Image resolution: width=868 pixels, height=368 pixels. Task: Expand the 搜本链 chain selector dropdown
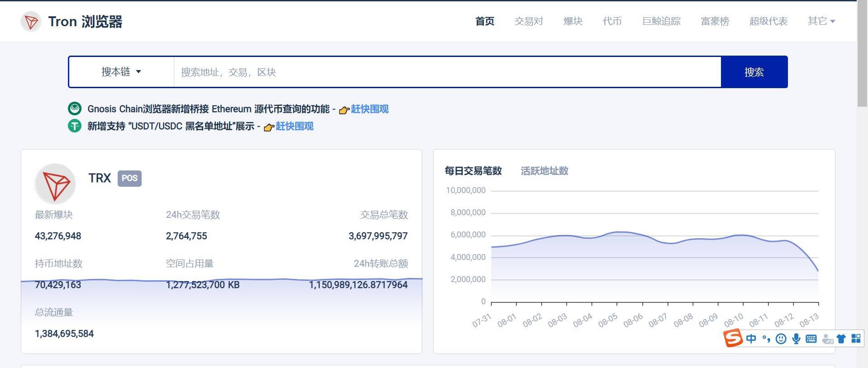(x=121, y=72)
